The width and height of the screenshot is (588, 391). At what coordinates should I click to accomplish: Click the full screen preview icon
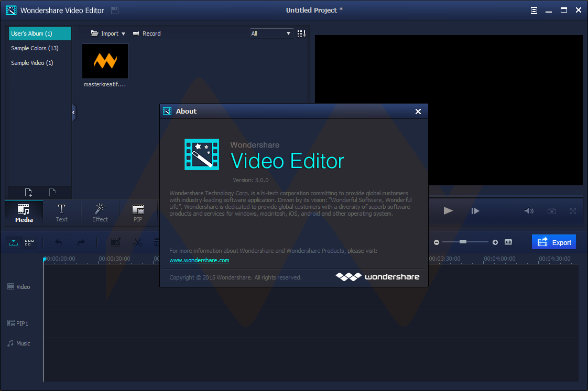[573, 211]
